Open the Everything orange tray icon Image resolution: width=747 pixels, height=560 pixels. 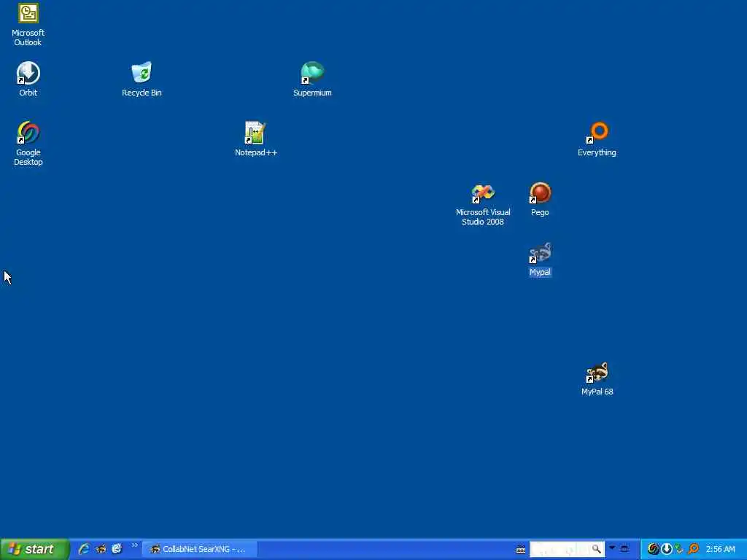[694, 549]
